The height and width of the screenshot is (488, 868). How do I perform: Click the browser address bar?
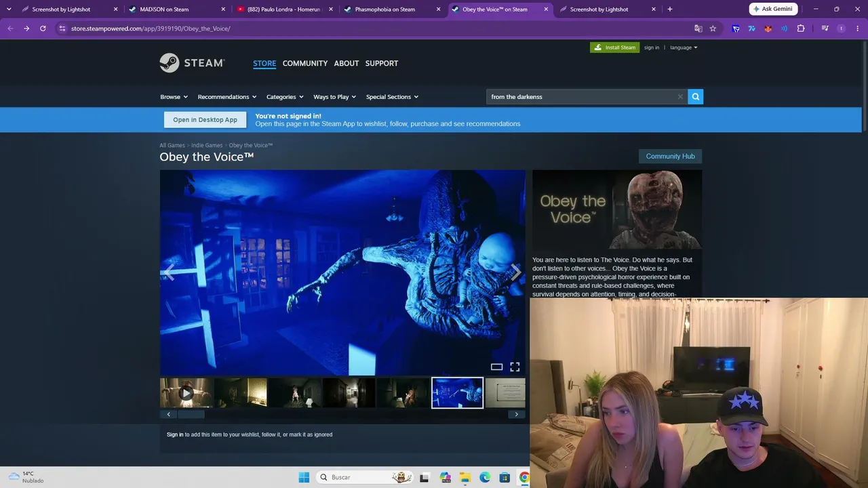[x=380, y=28]
